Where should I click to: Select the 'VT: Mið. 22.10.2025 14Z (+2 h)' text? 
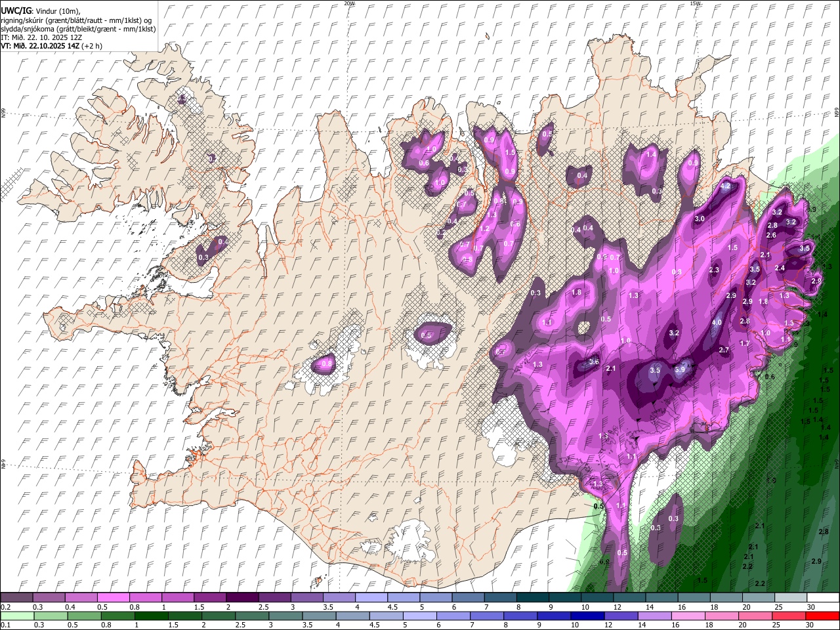coord(51,46)
